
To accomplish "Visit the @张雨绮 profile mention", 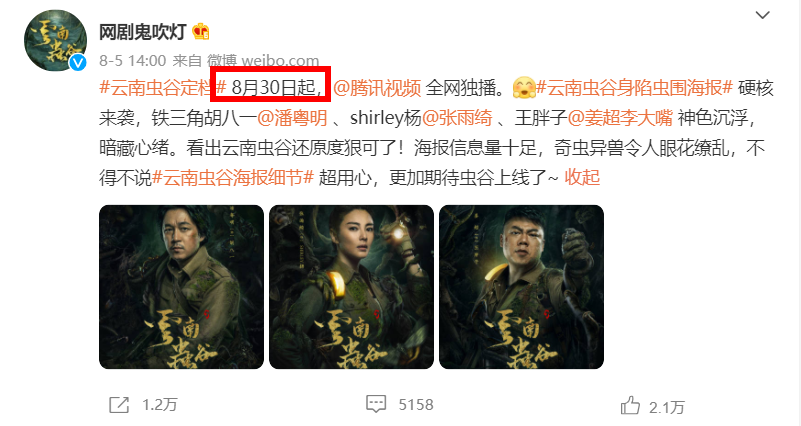I will pos(457,118).
